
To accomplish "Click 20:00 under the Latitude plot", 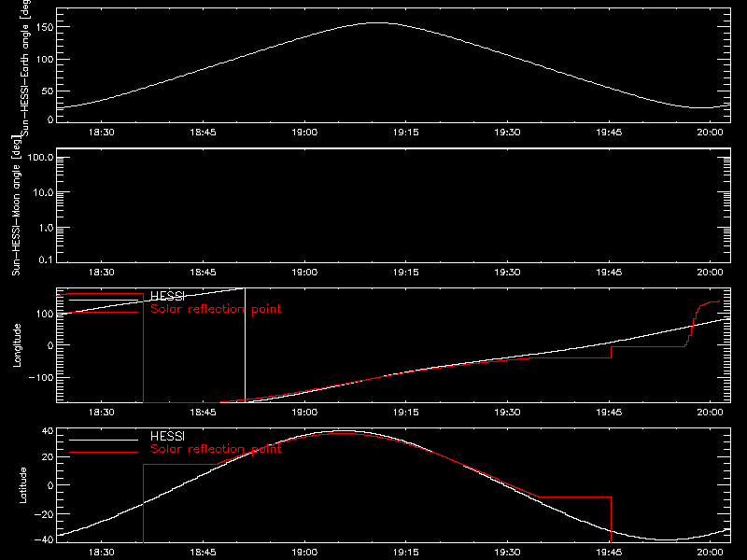I will pos(711,553).
